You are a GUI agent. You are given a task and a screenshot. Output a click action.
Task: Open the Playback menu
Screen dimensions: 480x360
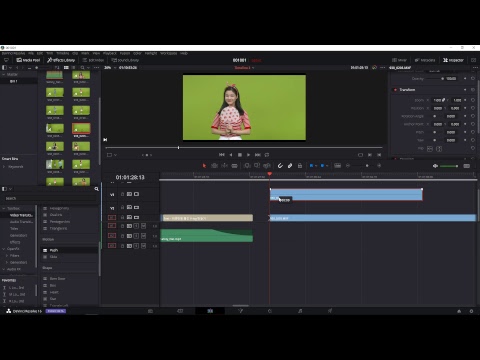coord(110,53)
